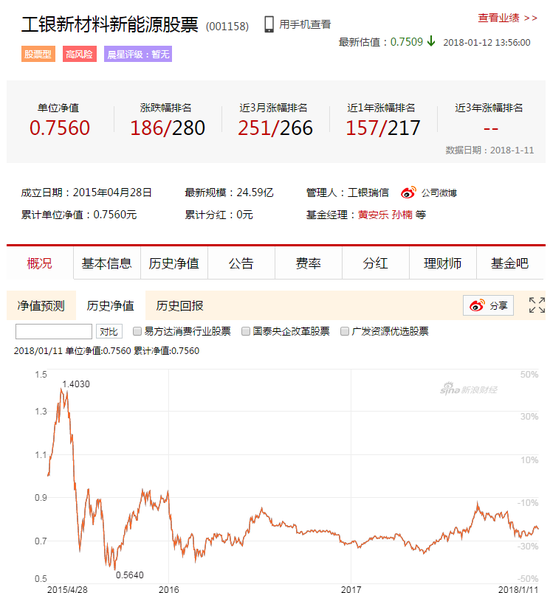
Task: Switch to 基本信息 tab
Action: 107,263
